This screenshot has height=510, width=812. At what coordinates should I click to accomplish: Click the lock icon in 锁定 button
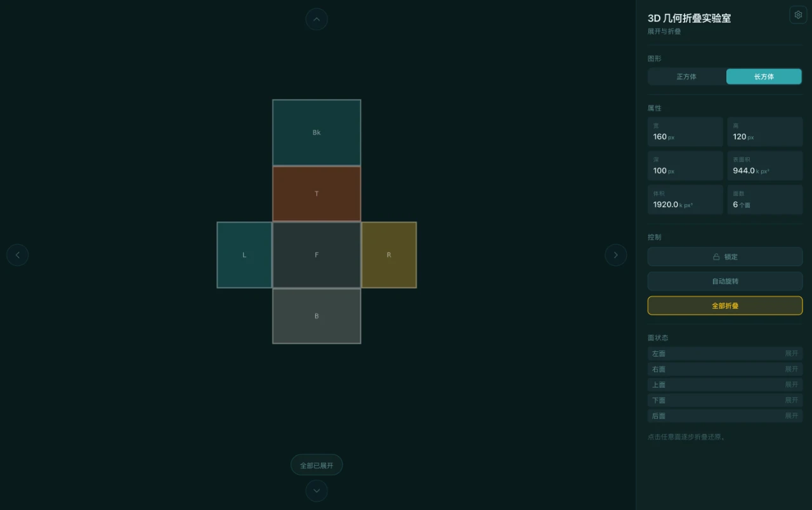click(x=716, y=257)
